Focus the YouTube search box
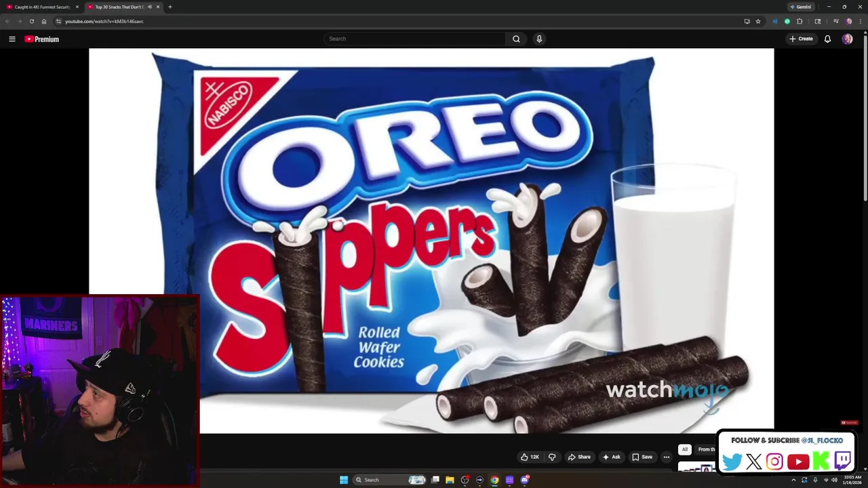Screen dimensions: 868x488 pos(414,39)
